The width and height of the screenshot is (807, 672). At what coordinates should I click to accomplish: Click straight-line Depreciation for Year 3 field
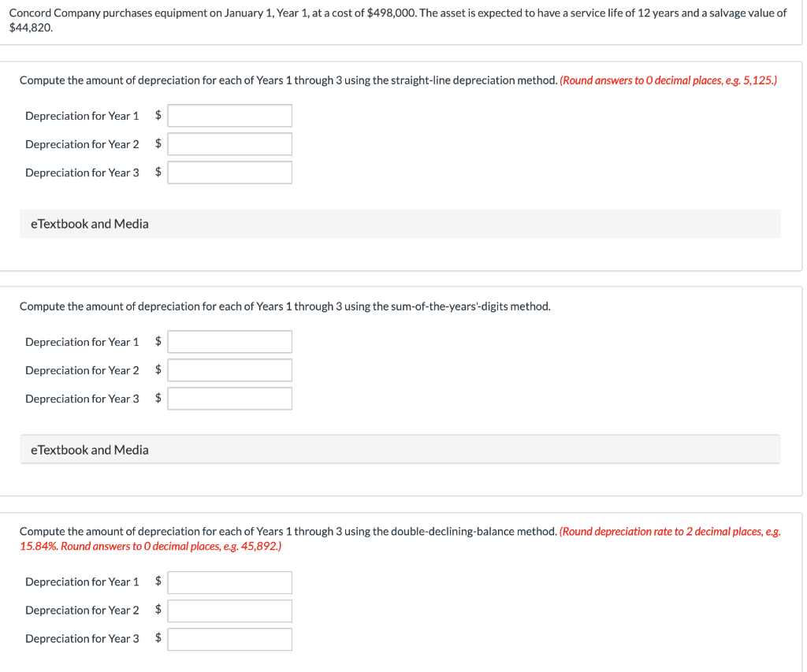[229, 173]
